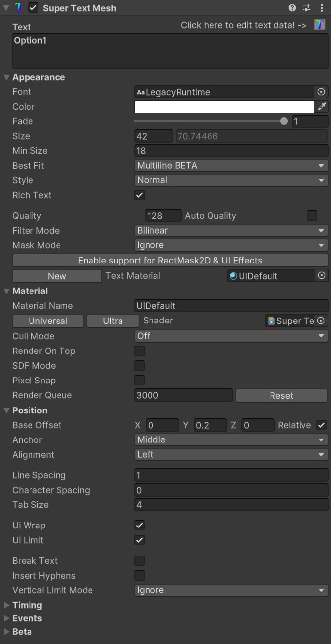331x644 pixels.
Task: Enable the SDF Mode checkbox
Action: pyautogui.click(x=140, y=366)
